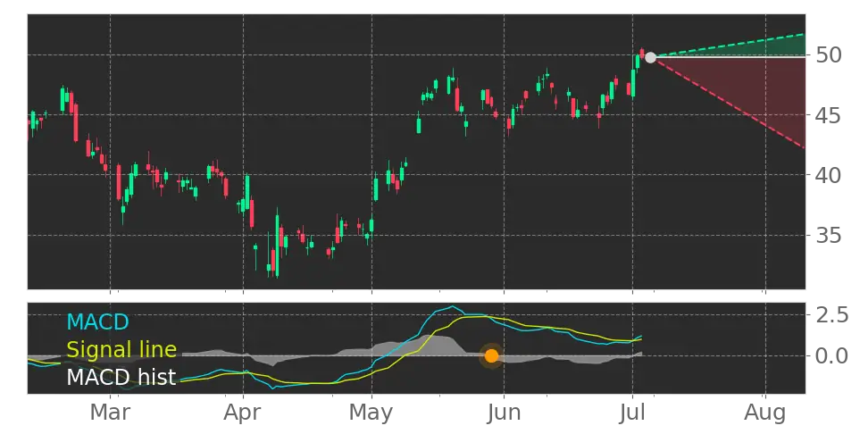Image resolution: width=868 pixels, height=434 pixels.
Task: Click the May date axis label
Action: tap(371, 414)
